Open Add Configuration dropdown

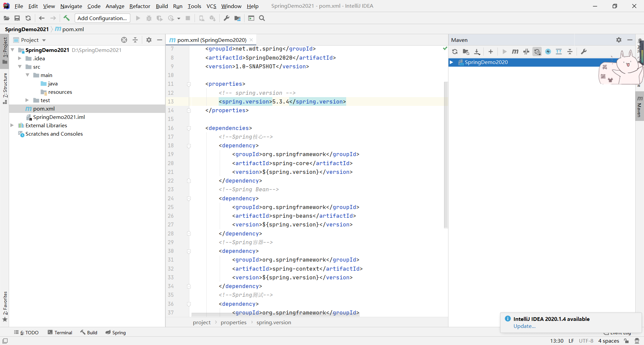102,18
